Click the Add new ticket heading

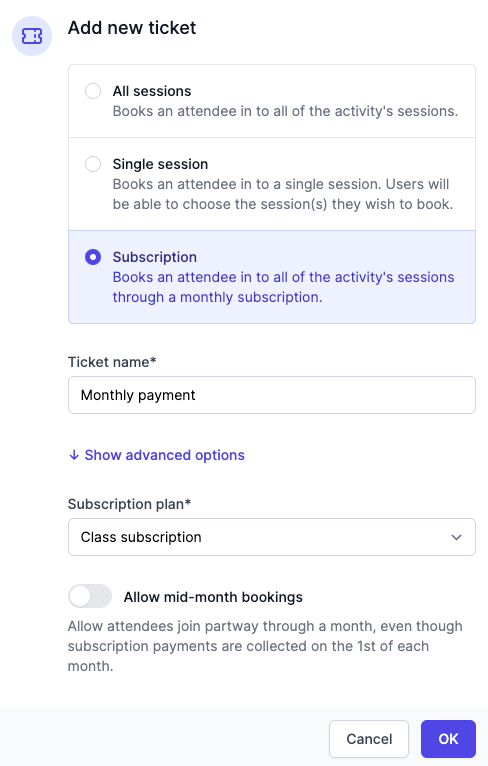(x=132, y=28)
